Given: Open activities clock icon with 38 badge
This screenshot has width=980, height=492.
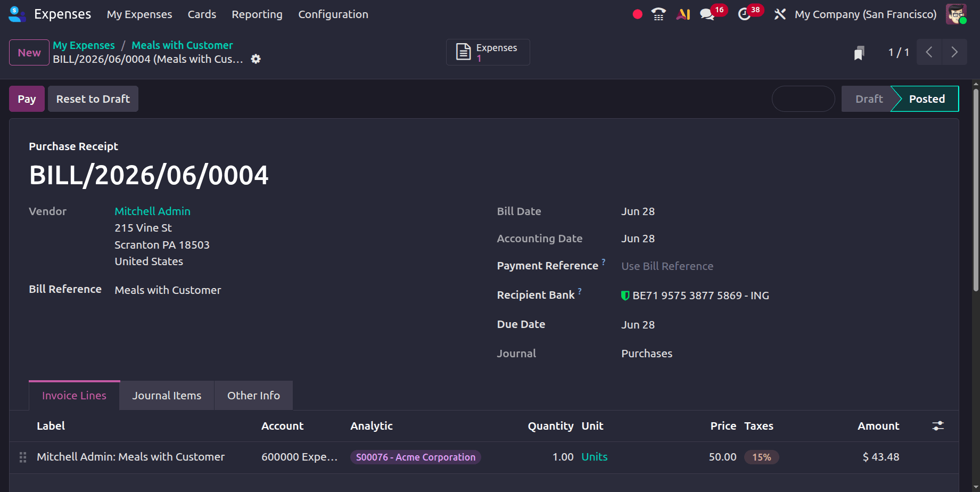Looking at the screenshot, I should click(744, 14).
